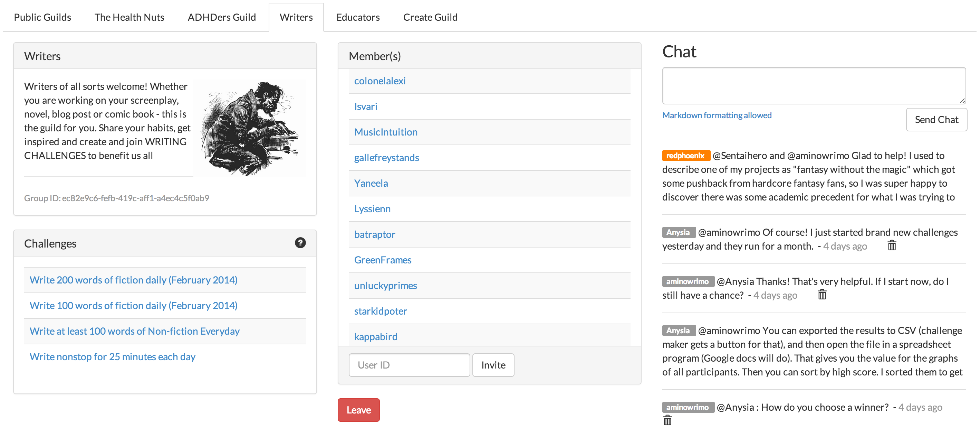Open The Health Nuts guild tab
The width and height of the screenshot is (980, 428).
tap(129, 17)
